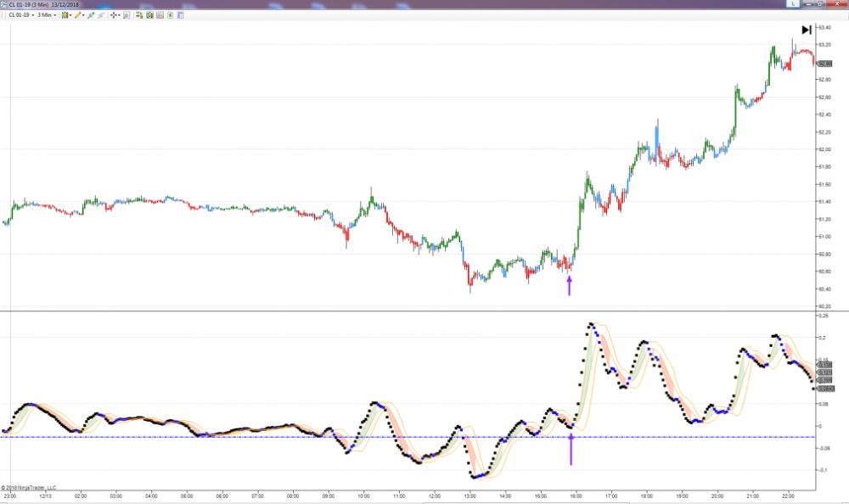
Task: Select the blue dashed horizontal line
Action: (x=255, y=437)
